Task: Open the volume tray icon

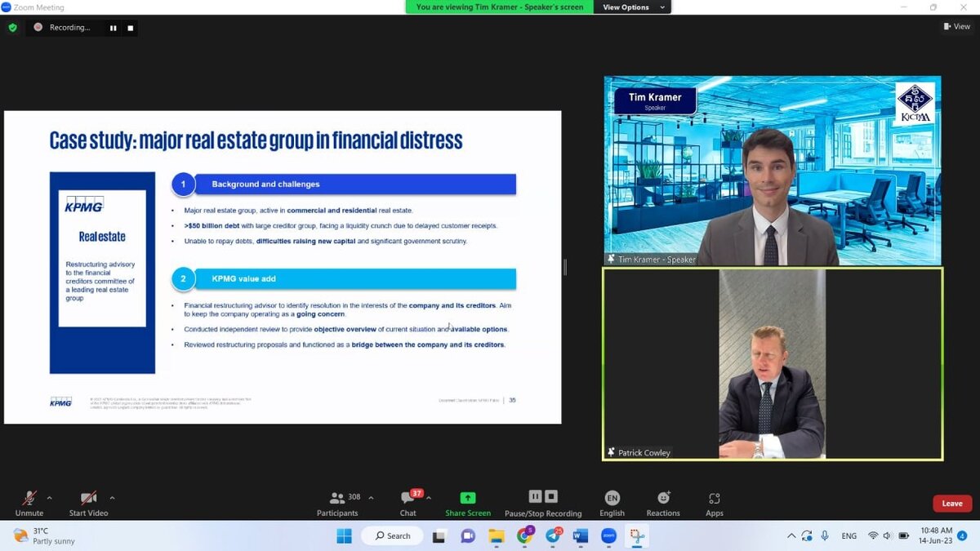Action: [x=888, y=535]
